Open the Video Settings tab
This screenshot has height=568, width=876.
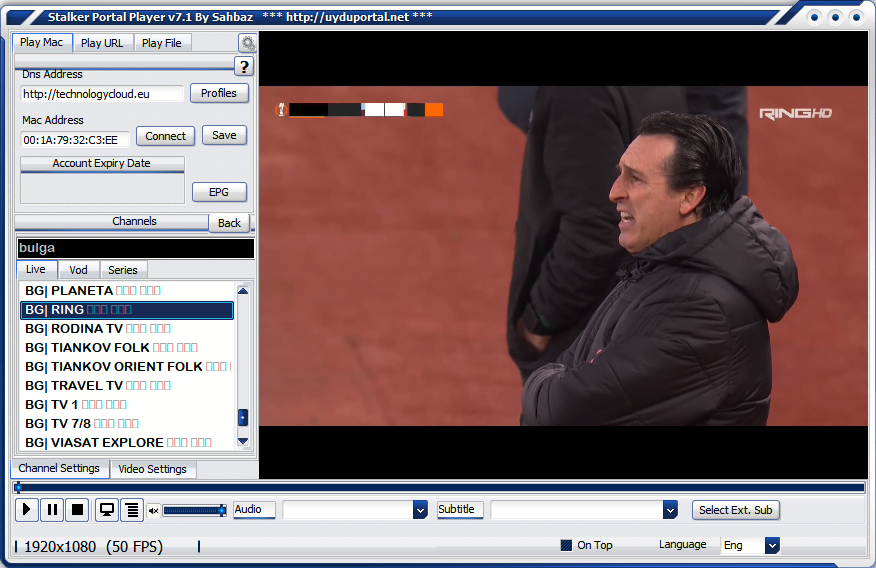coord(153,469)
